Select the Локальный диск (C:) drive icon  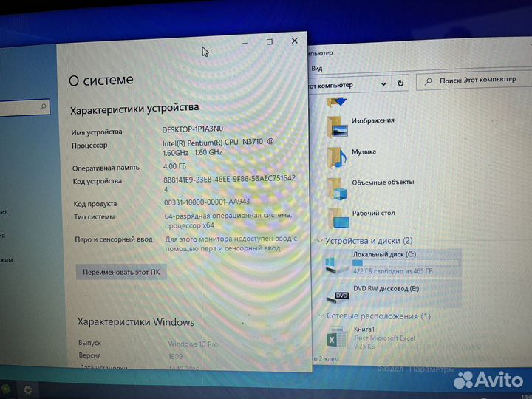[x=336, y=265]
